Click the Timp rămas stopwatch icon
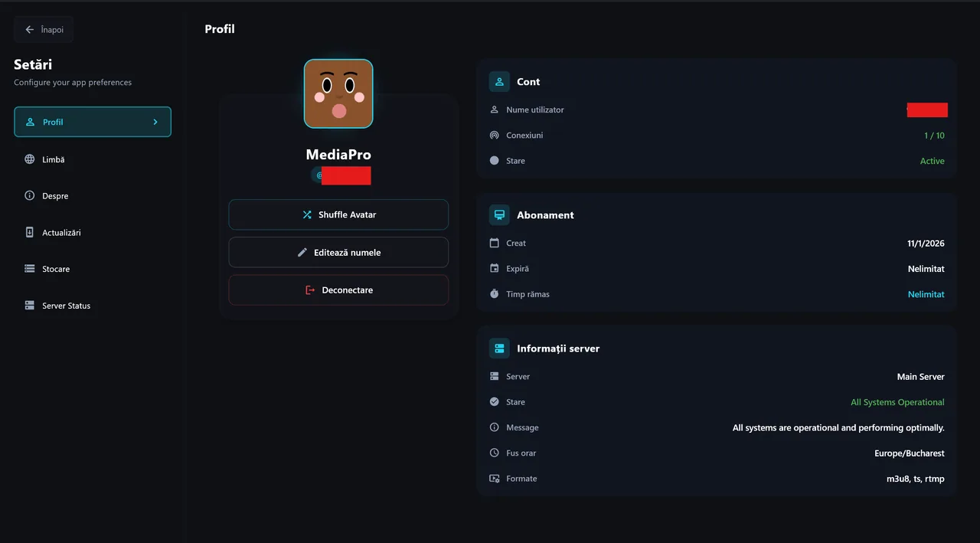This screenshot has height=543, width=980. (494, 294)
